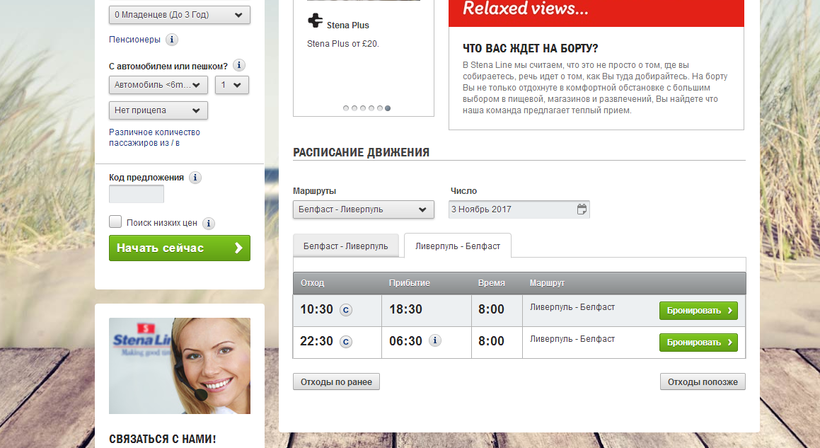Click Бронировать for the 10:30 sailing
Image resolution: width=820 pixels, height=448 pixels.
[698, 311]
